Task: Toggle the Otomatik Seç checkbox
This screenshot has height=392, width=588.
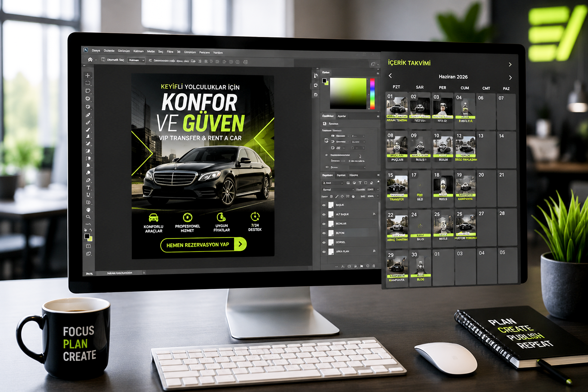Action: (103, 60)
